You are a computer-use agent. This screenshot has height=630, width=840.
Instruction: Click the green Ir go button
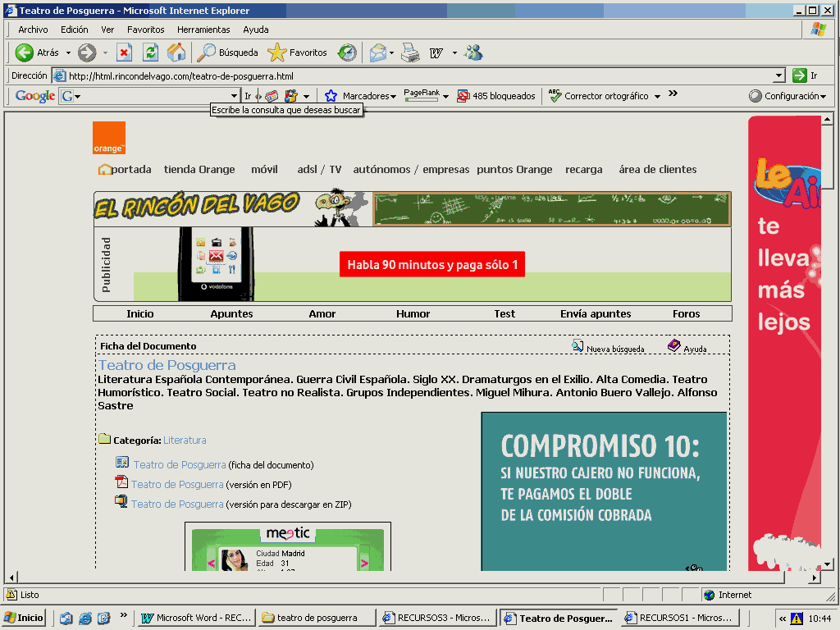(800, 75)
